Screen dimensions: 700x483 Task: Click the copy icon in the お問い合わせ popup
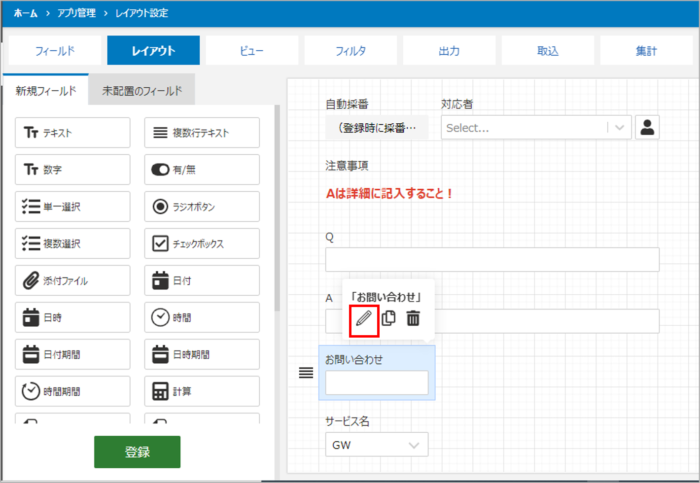[x=388, y=318]
